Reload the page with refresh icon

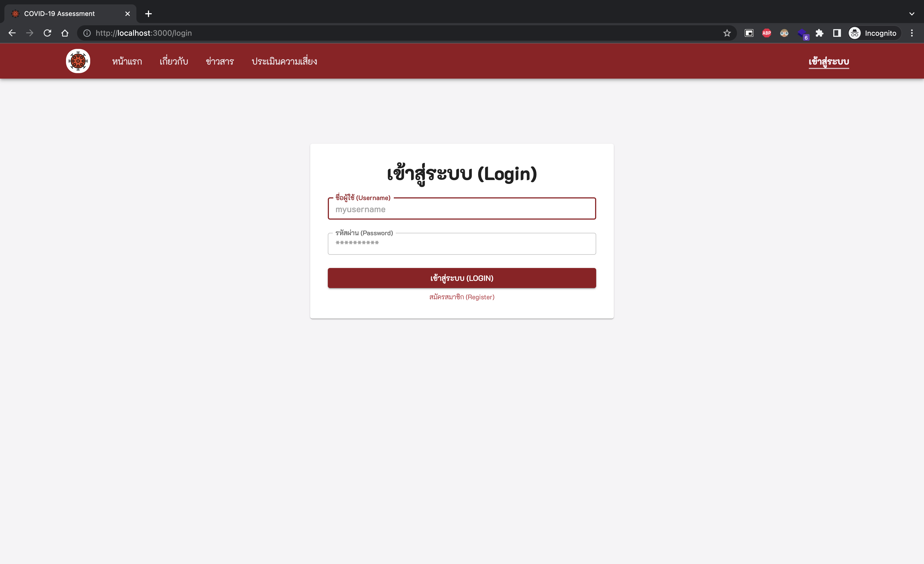[x=47, y=33]
